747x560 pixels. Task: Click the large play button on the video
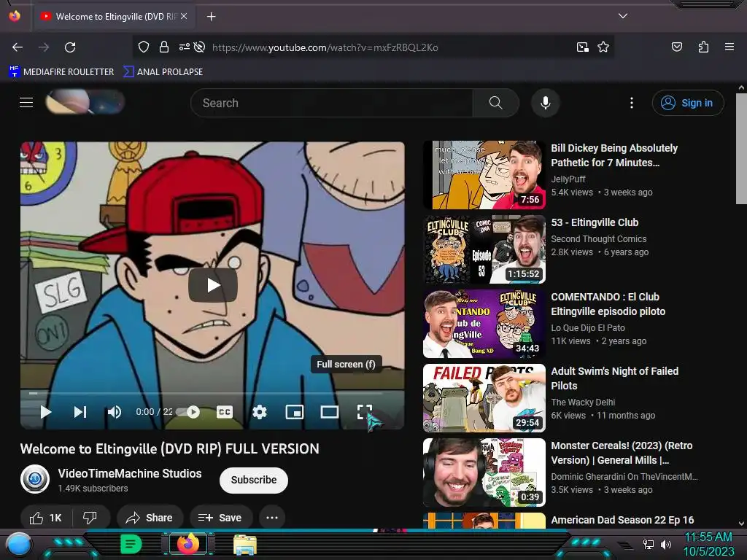[213, 285]
